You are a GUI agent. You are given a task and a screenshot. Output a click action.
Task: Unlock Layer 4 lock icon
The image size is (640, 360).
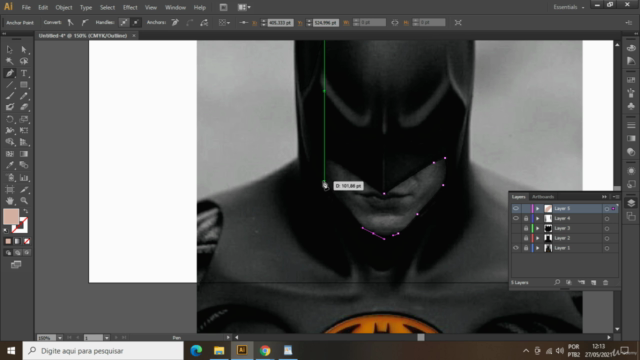526,218
